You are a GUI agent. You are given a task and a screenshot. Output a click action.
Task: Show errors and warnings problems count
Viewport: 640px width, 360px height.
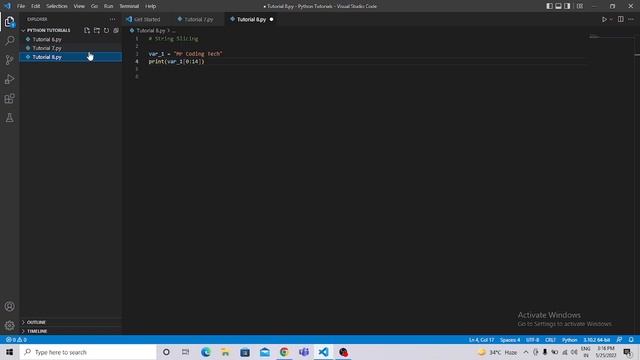point(16,340)
